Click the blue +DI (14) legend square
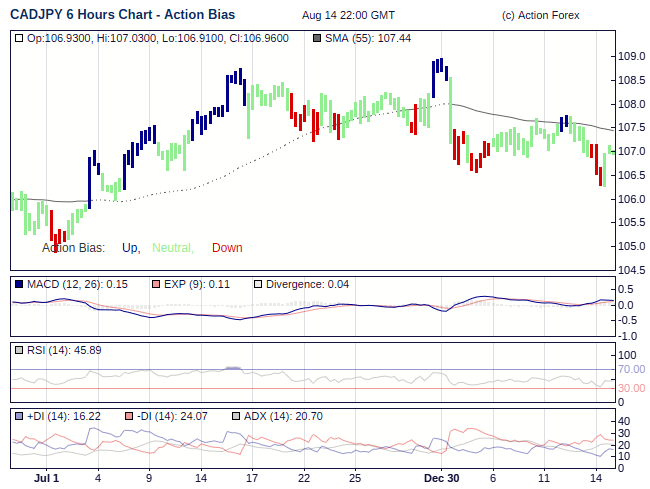 pos(19,416)
